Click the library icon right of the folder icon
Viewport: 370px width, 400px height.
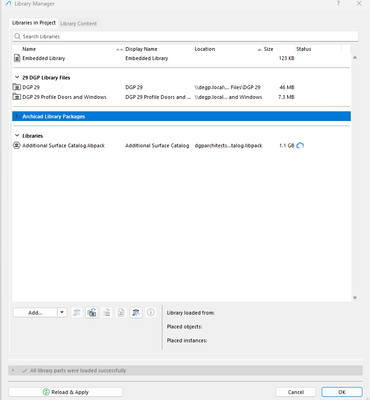click(107, 312)
